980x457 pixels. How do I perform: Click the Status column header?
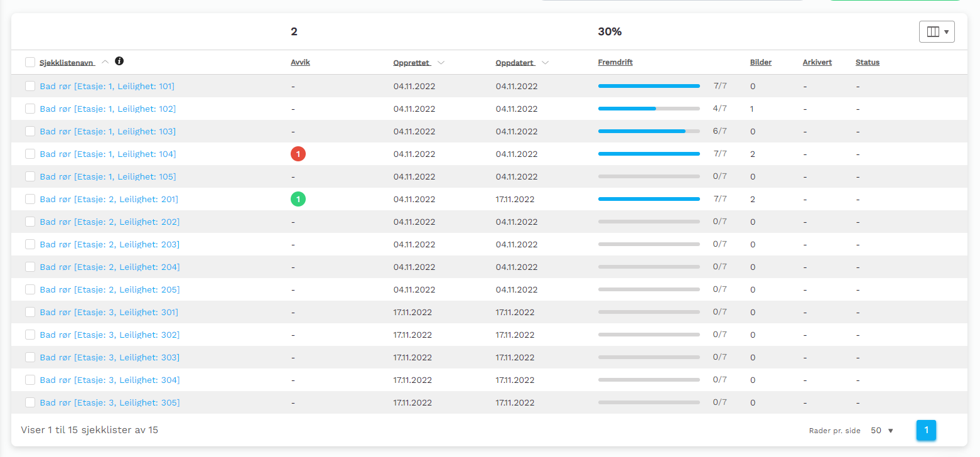tap(867, 62)
